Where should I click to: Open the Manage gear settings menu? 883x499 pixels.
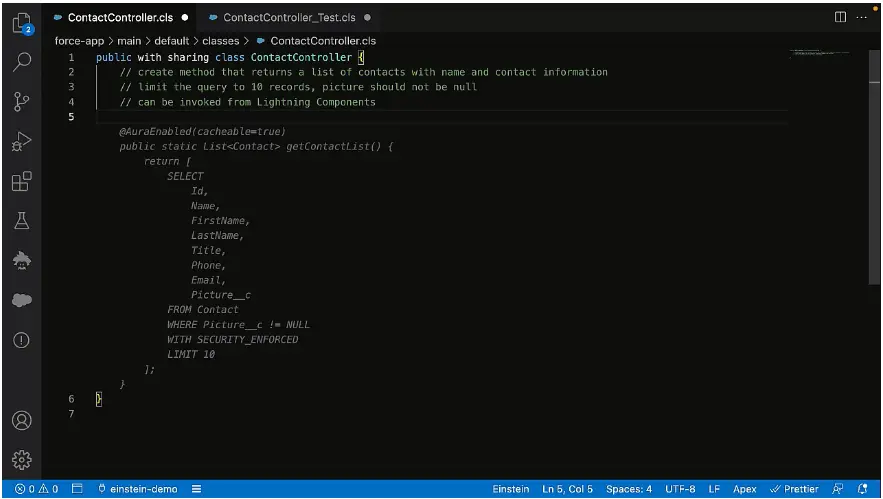click(x=21, y=459)
